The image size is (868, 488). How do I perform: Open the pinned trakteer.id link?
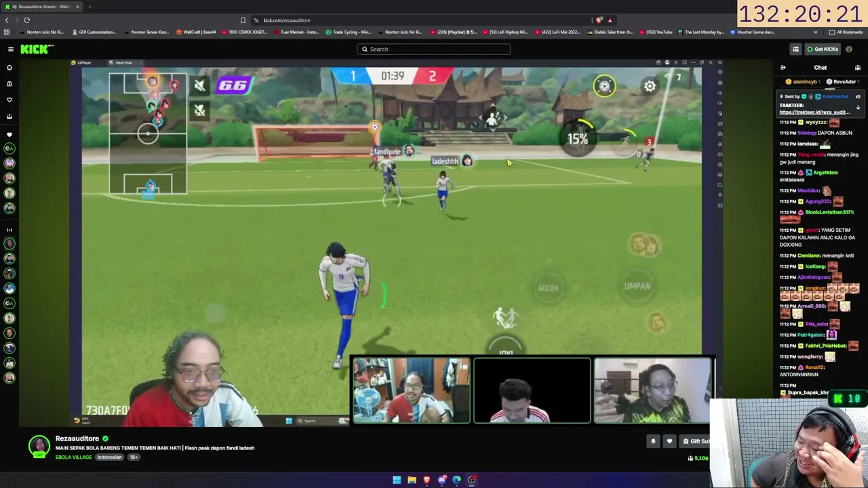tap(814, 113)
